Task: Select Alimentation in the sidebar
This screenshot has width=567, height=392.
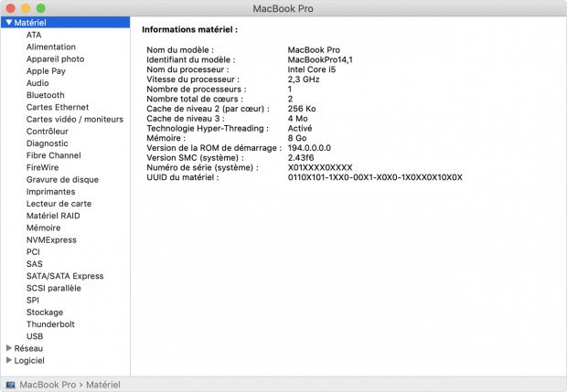Action: (51, 47)
